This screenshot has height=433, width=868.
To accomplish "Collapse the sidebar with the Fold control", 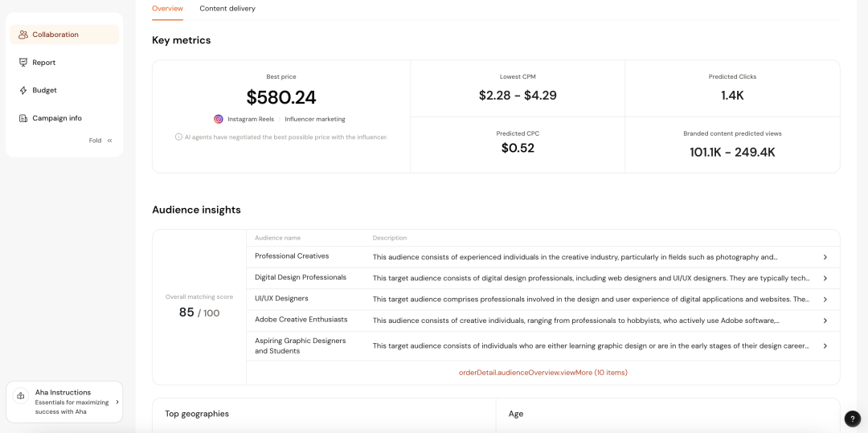I will [100, 141].
